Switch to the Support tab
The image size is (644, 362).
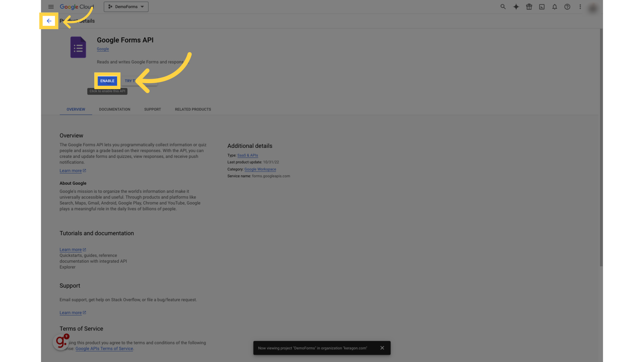(x=153, y=109)
